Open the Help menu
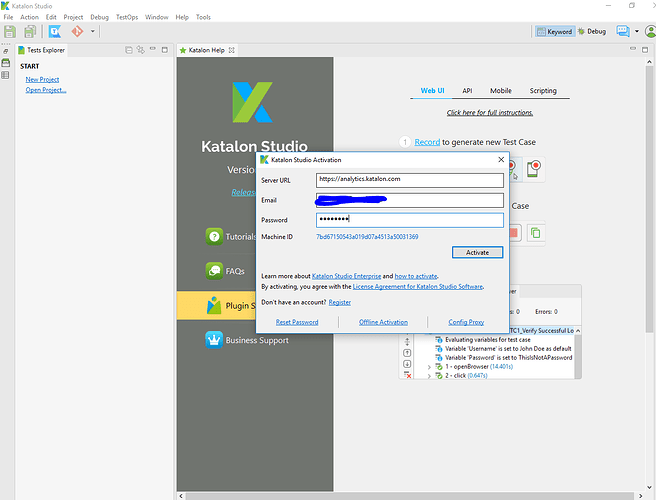The image size is (656, 500). 182,17
